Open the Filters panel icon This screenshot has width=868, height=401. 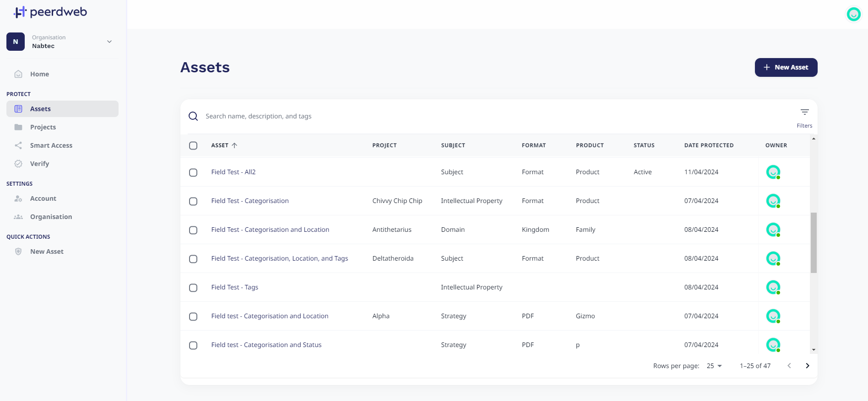tap(804, 112)
